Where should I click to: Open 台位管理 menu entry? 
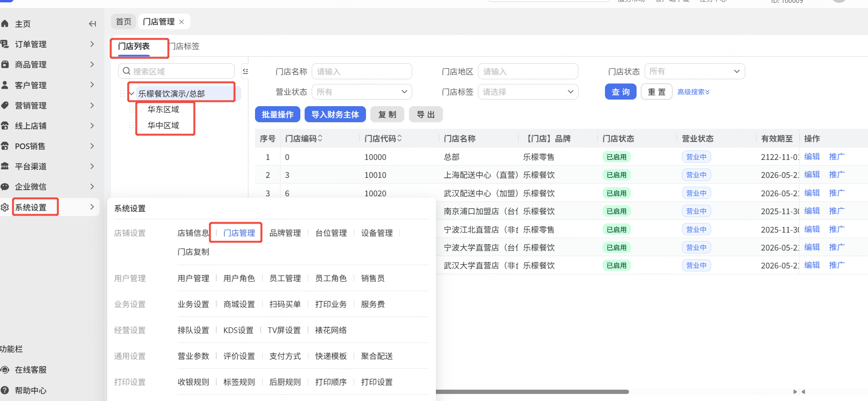click(331, 233)
